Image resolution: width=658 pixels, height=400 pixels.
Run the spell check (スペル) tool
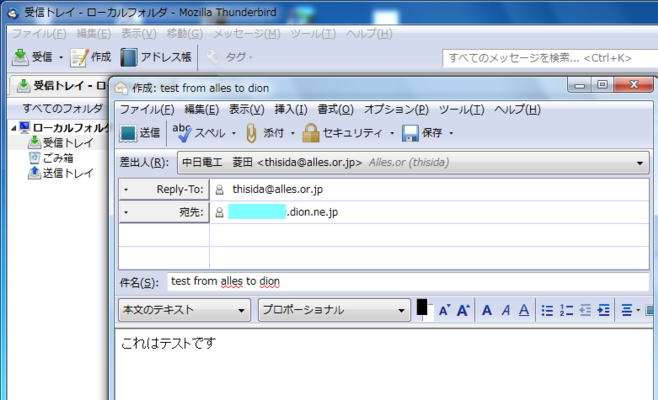[x=199, y=133]
